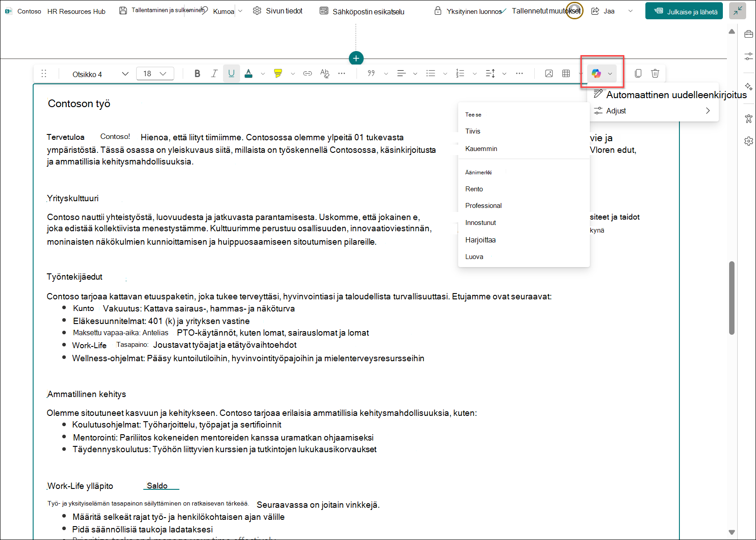Open Sähköpostin esikatselu preview
The width and height of the screenshot is (756, 540).
(x=362, y=11)
